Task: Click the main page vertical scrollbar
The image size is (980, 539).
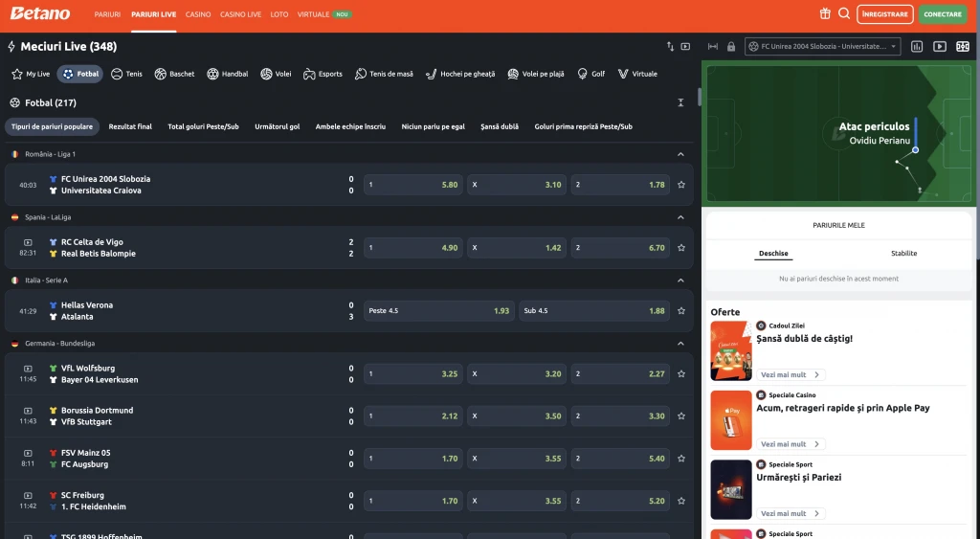Action: [x=699, y=98]
